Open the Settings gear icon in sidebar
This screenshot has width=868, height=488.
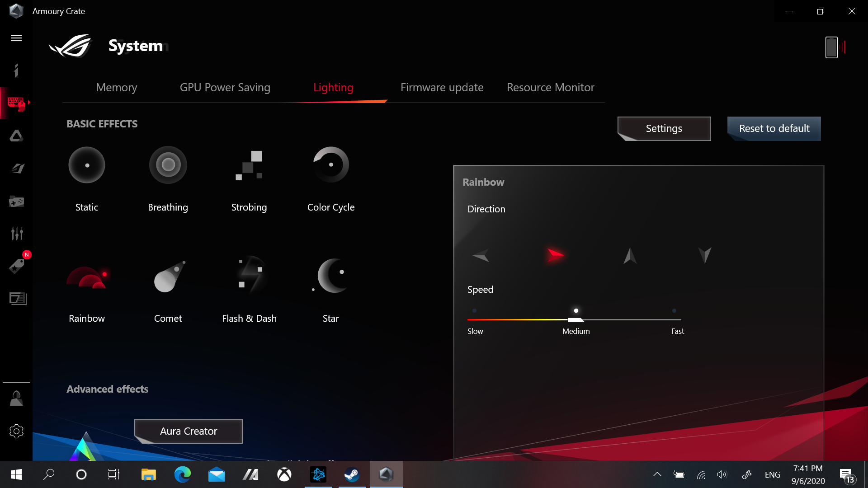16,431
